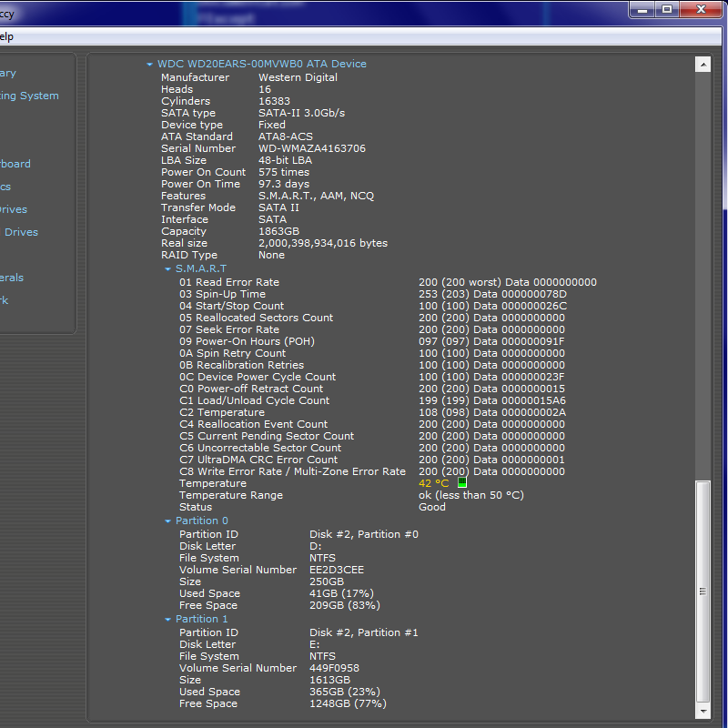Click the C7 UltraDMA CRC Error Count row
The height and width of the screenshot is (728, 728).
372,460
